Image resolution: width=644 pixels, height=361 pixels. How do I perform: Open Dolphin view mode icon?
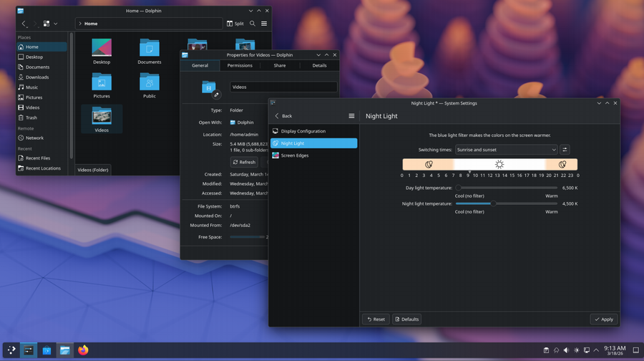tap(47, 24)
